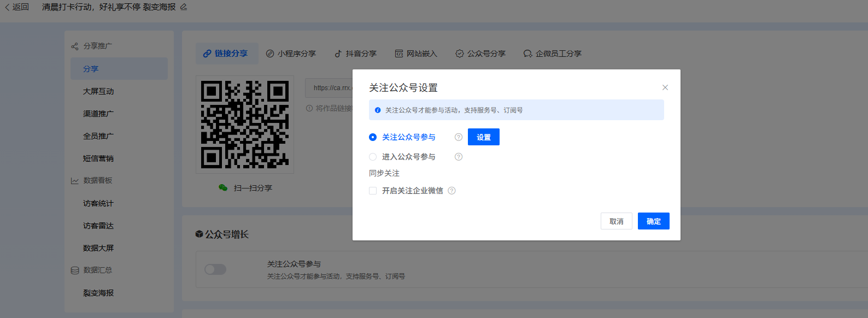This screenshot has width=868, height=318.
Task: Click the blue 设置 button
Action: pyautogui.click(x=483, y=137)
